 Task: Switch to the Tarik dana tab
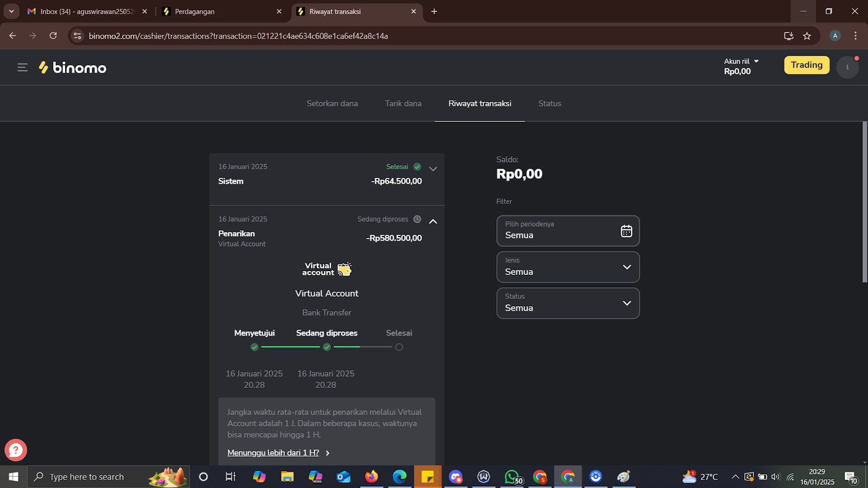tap(403, 103)
